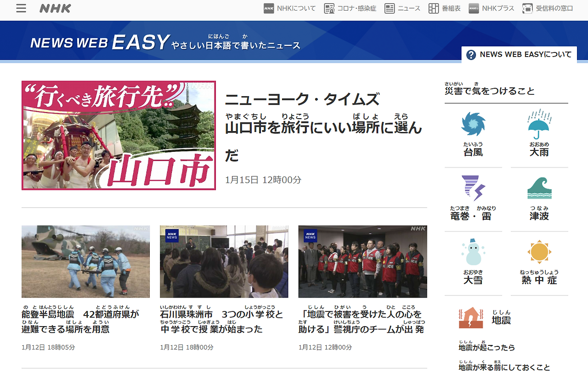Select the earthquake house icon
588x379 pixels.
tap(471, 318)
